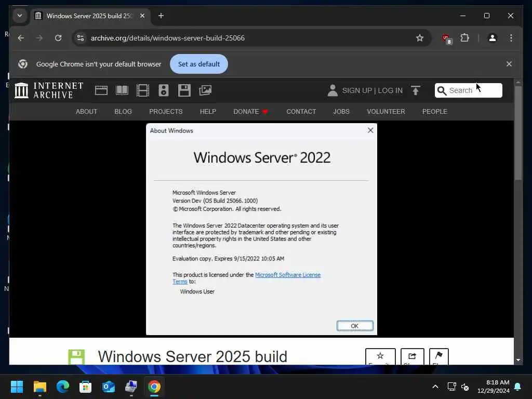Open the taskbar clock and date
The width and height of the screenshot is (532, 399).
pyautogui.click(x=494, y=387)
